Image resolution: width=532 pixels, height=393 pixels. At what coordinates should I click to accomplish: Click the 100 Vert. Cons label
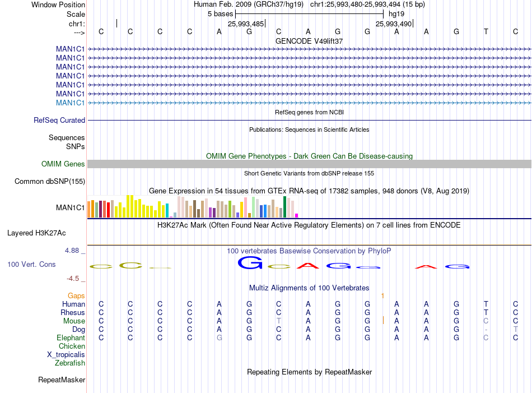[31, 264]
